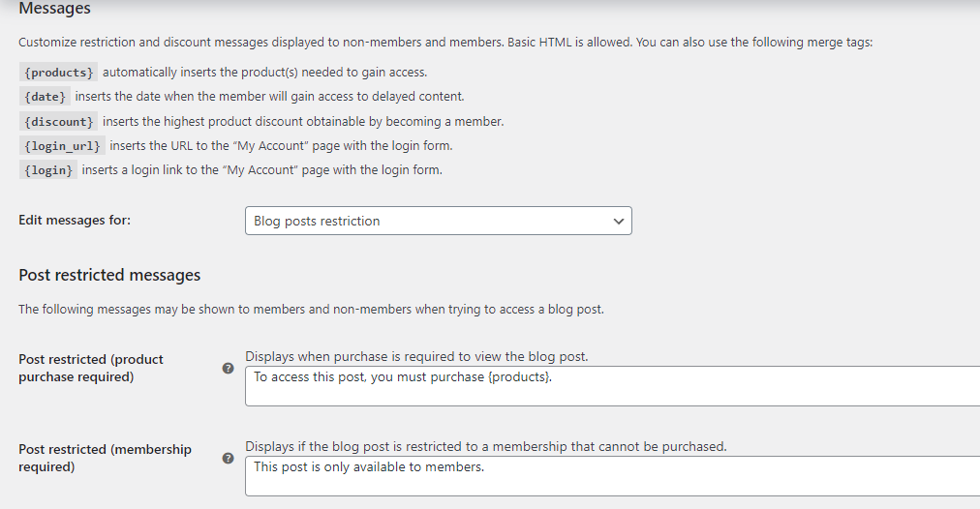This screenshot has width=980, height=509.
Task: Click the 'Post restricted messages' heading
Action: click(109, 275)
